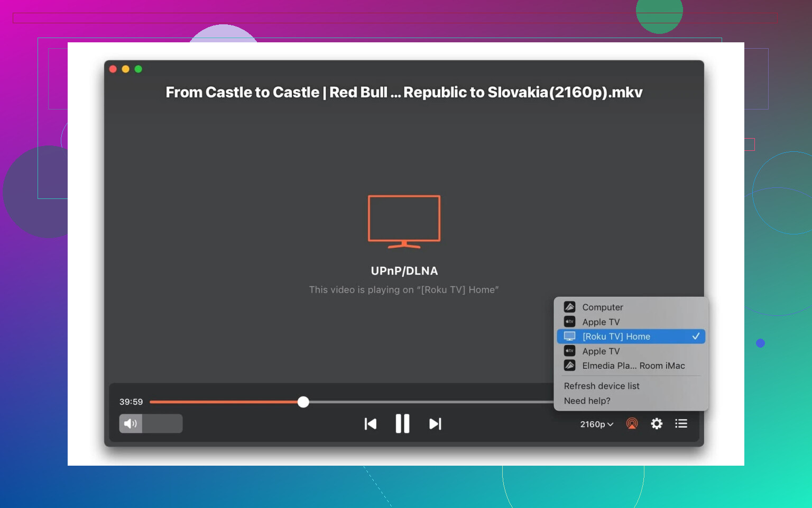Click the large orange TV screen icon
The image size is (812, 508).
[404, 222]
